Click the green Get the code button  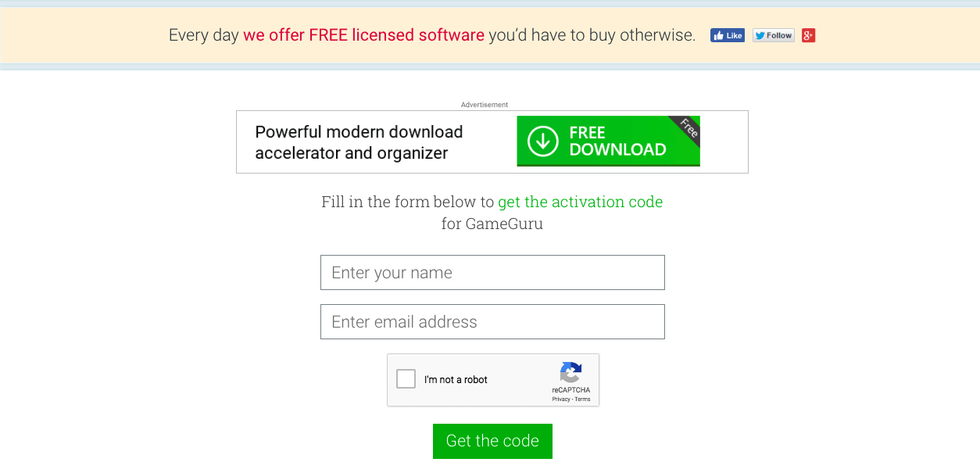point(492,441)
